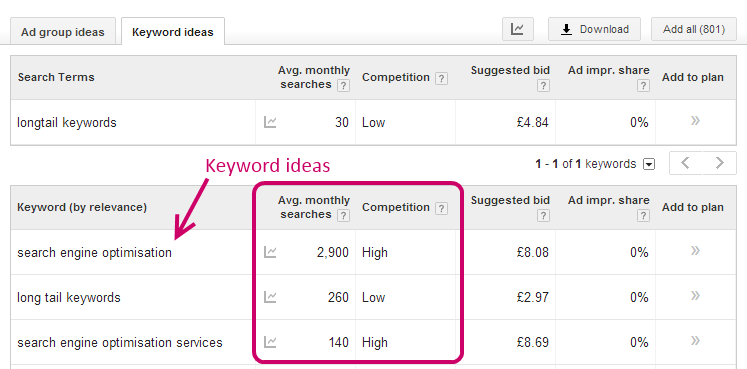Go to previous page of keywords
This screenshot has height=369, width=747.
(686, 163)
